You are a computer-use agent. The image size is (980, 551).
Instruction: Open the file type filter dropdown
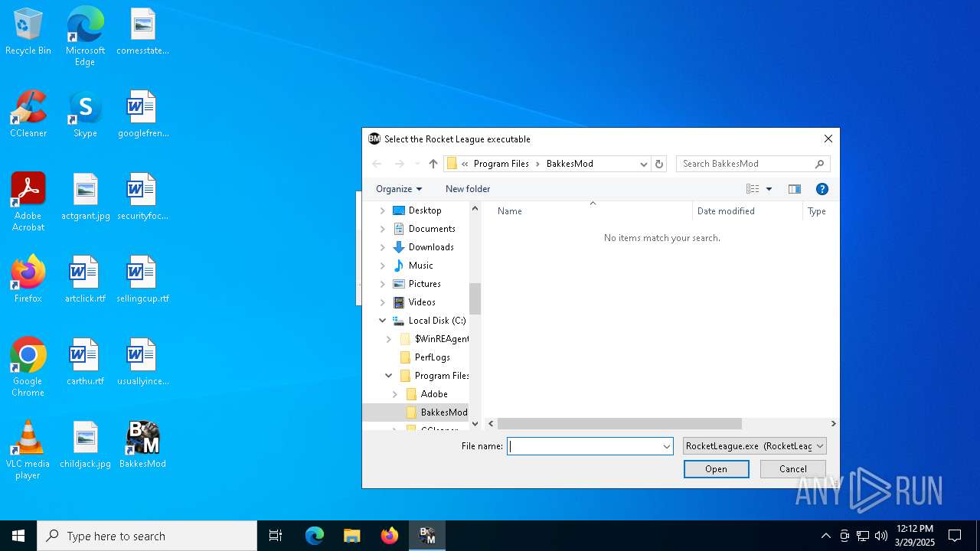pyautogui.click(x=820, y=446)
